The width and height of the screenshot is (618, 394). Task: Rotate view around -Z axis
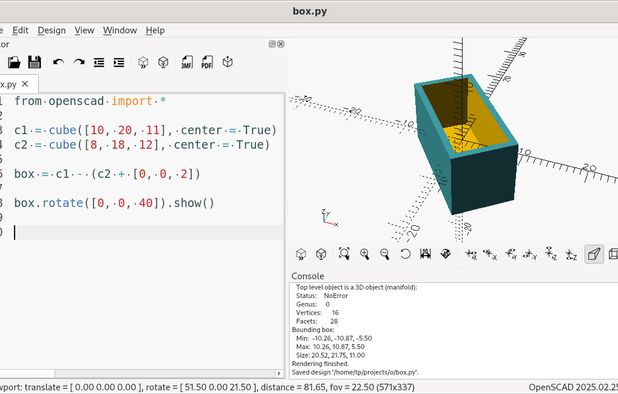coord(571,254)
